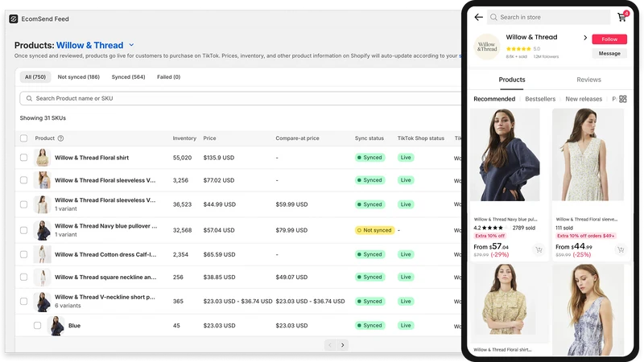Click the Price column header
The height and width of the screenshot is (362, 644).
tap(209, 138)
